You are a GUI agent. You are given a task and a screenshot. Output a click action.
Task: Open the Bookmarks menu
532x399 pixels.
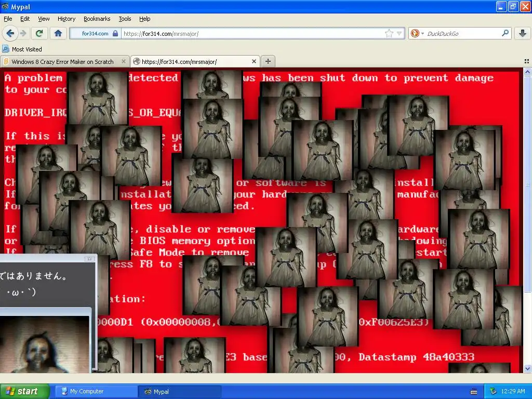[97, 19]
